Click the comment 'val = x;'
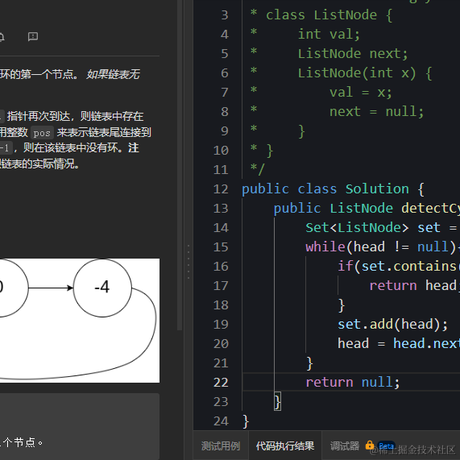Viewport: 460px width, 460px height. tap(361, 92)
